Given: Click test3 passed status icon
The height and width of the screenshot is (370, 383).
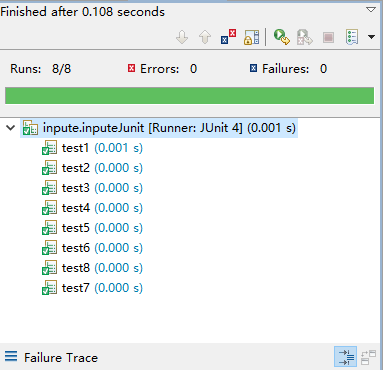Looking at the screenshot, I should [49, 188].
